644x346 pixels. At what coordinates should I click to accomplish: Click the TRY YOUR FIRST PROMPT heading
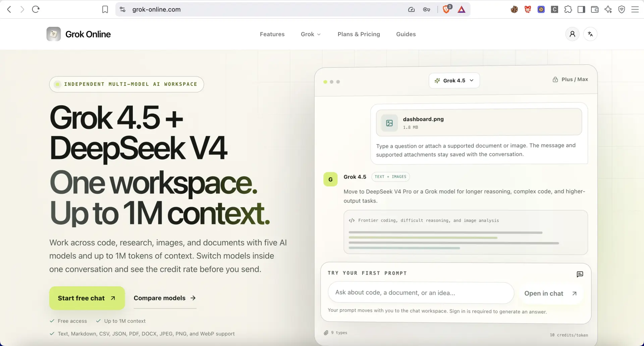coord(367,273)
